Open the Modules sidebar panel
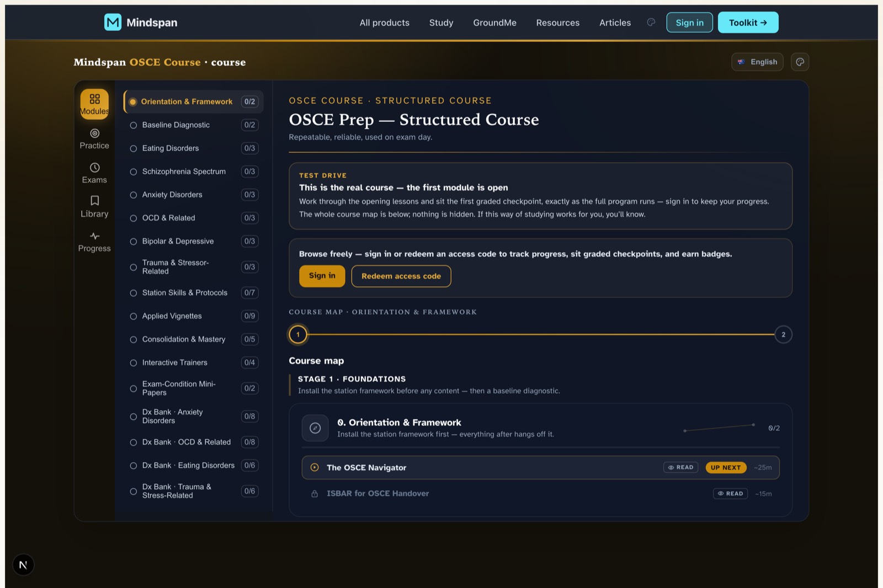 click(x=94, y=104)
